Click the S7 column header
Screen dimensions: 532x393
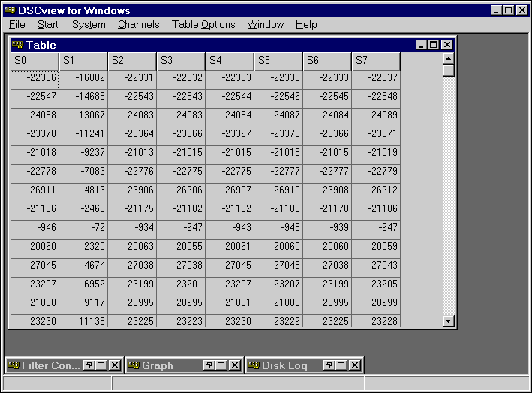[376, 61]
